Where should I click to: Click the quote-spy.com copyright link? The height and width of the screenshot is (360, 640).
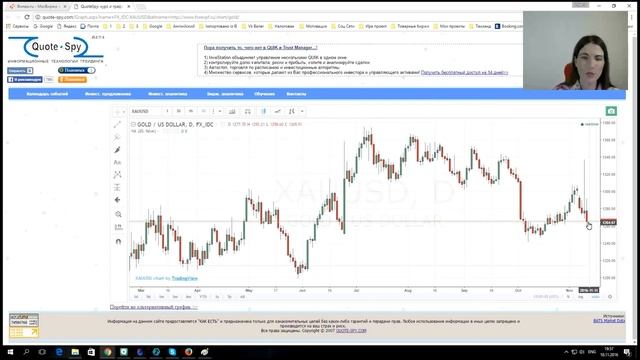point(351,331)
